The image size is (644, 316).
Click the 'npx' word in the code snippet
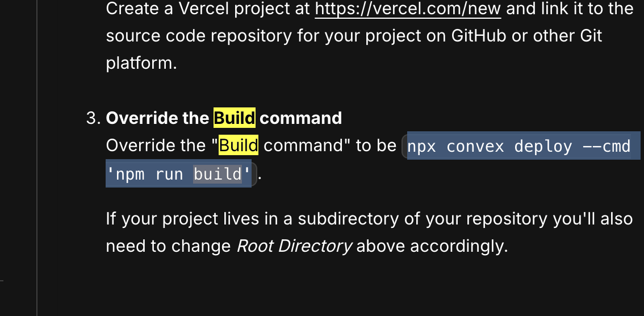click(421, 146)
